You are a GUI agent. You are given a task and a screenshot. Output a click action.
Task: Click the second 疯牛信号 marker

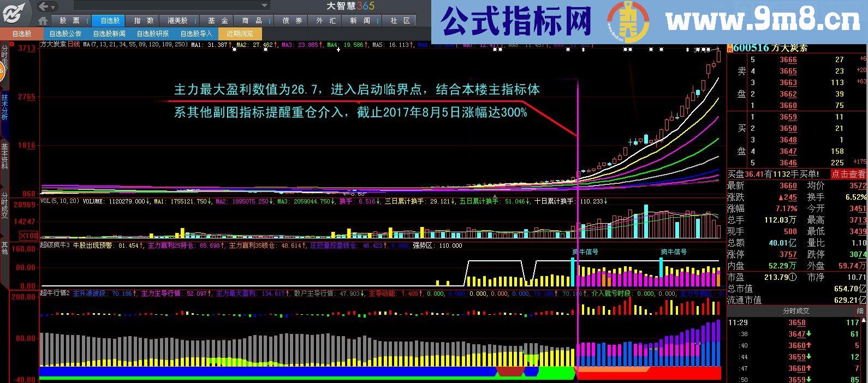(674, 252)
